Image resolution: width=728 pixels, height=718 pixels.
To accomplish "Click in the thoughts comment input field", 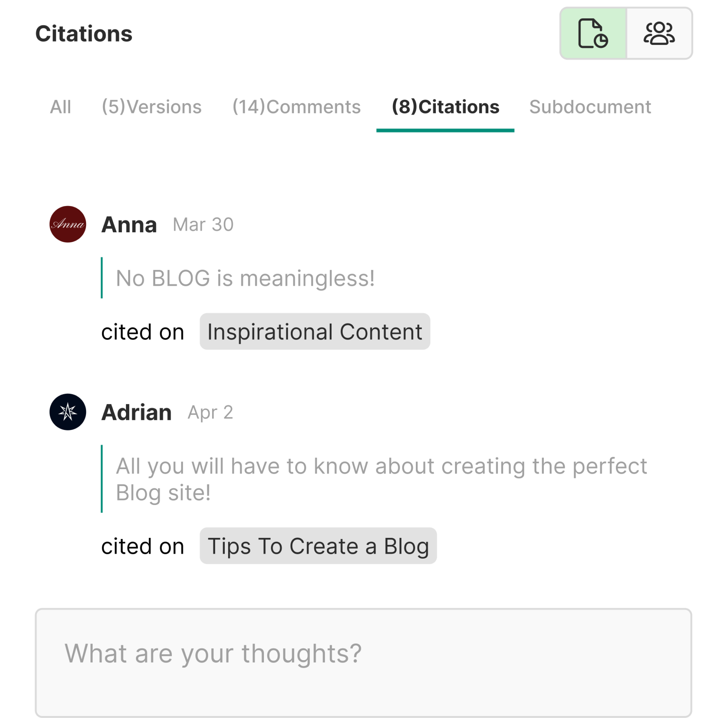I will pyautogui.click(x=363, y=662).
